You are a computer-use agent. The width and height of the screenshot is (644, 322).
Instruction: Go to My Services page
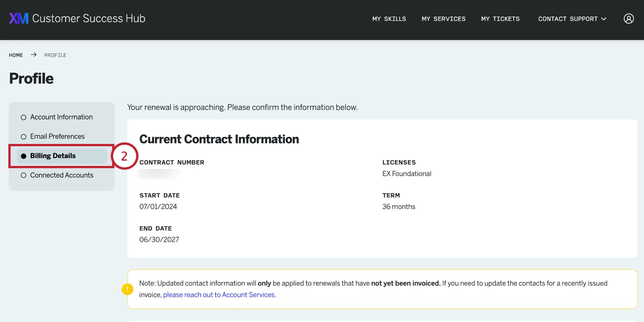pyautogui.click(x=444, y=19)
